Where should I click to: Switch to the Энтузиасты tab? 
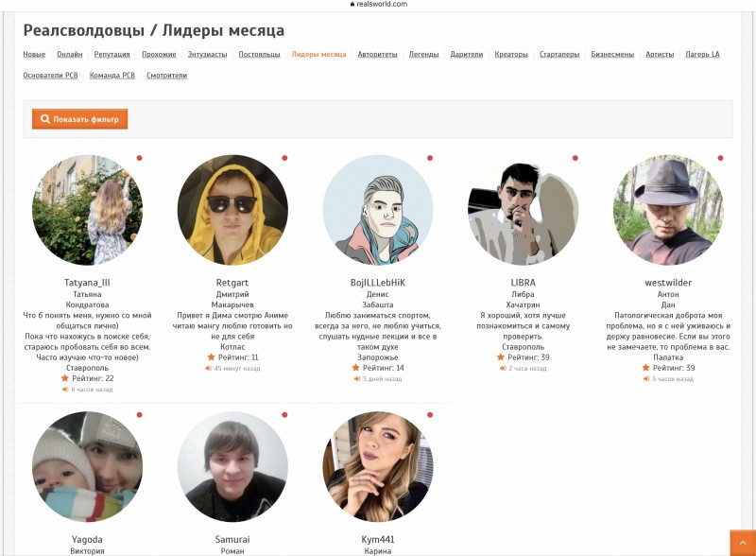(x=207, y=54)
